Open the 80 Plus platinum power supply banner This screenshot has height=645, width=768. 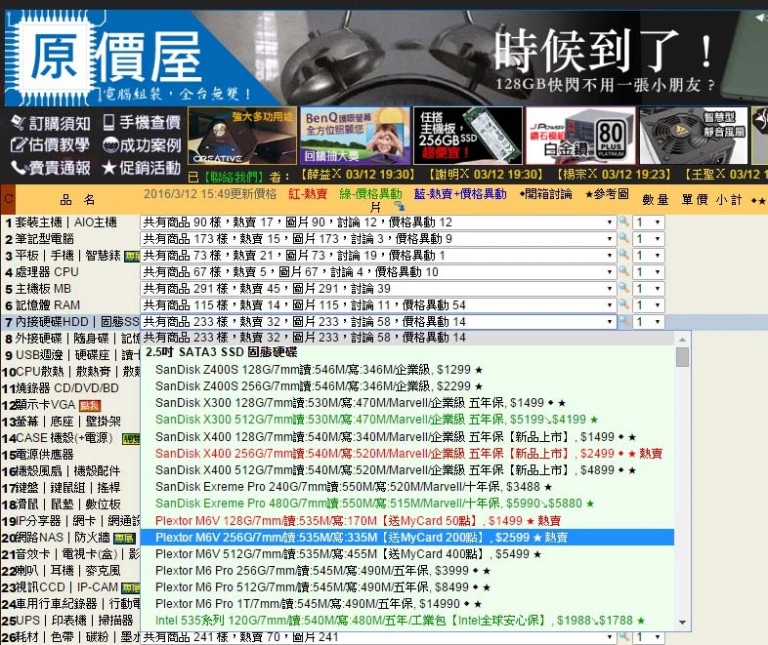580,136
